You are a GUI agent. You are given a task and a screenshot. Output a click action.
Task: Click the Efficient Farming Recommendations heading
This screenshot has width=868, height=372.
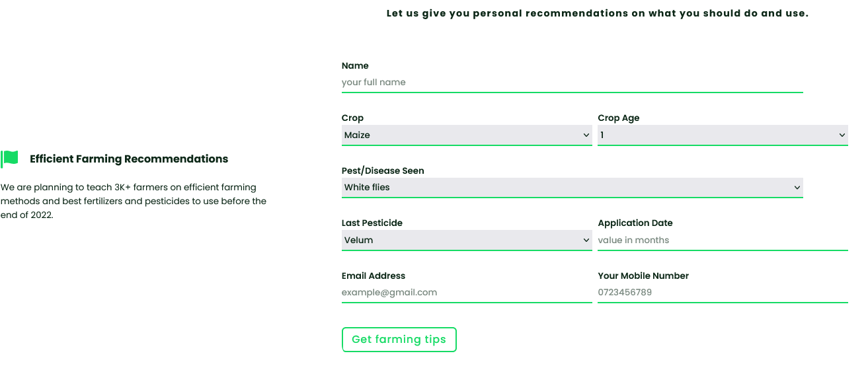[x=129, y=159]
